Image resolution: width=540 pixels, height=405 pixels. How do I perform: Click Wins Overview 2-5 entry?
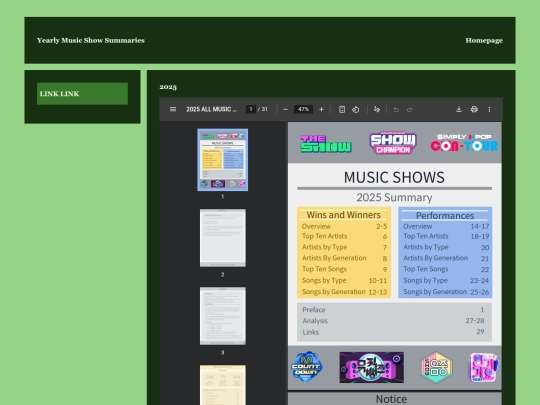pos(344,226)
